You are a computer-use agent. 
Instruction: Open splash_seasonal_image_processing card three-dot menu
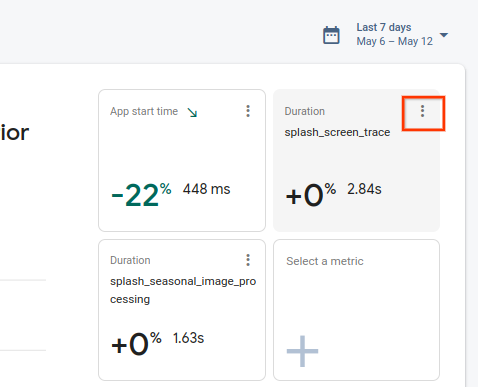click(248, 260)
